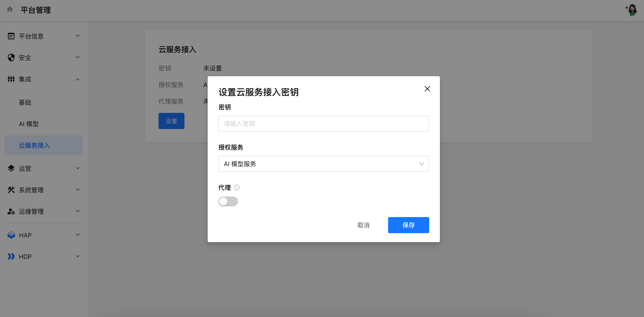The height and width of the screenshot is (317, 644).
Task: Click the 平台管理 header title
Action: pos(36,10)
